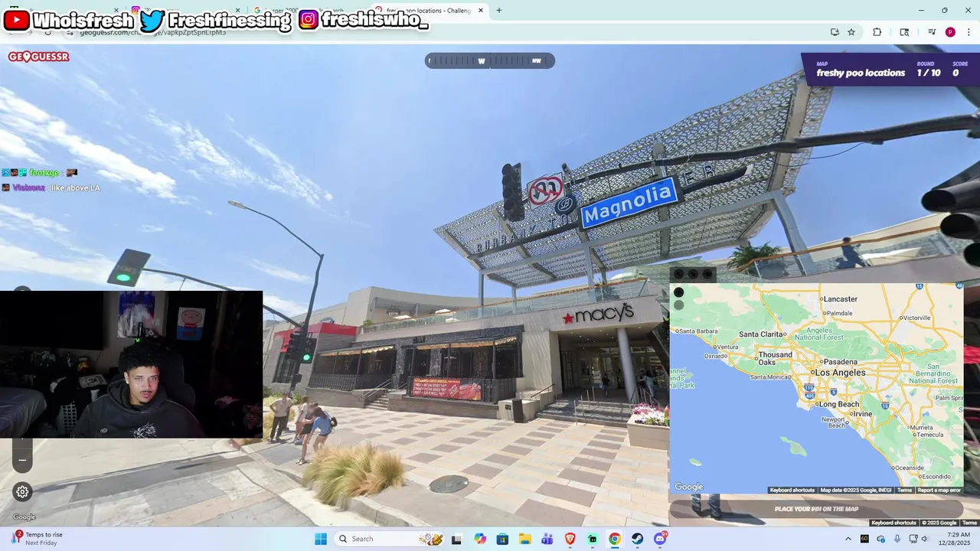Click Place Your Pin On The Map button
980x551 pixels.
click(816, 509)
